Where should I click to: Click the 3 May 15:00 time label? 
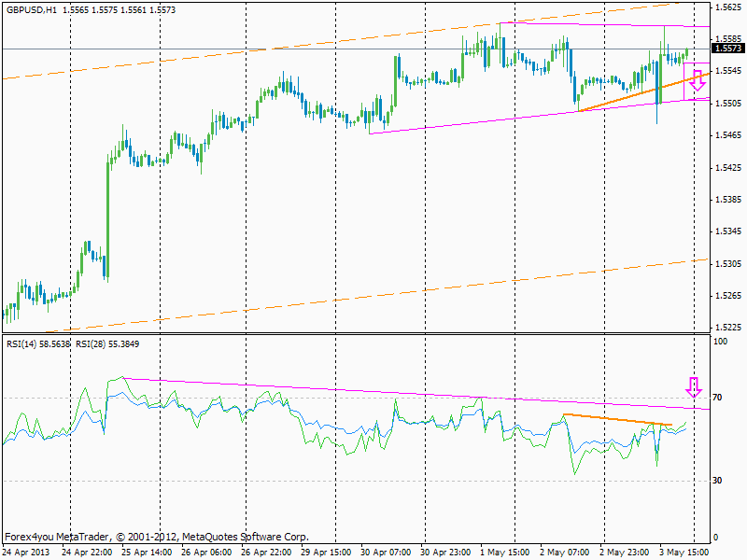[x=684, y=553]
